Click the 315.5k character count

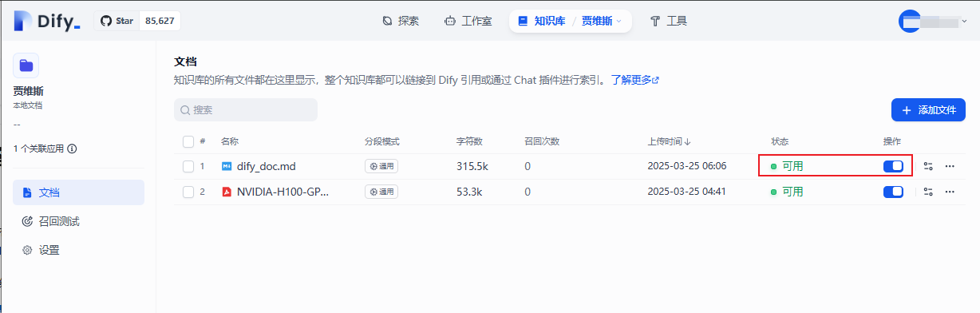472,166
